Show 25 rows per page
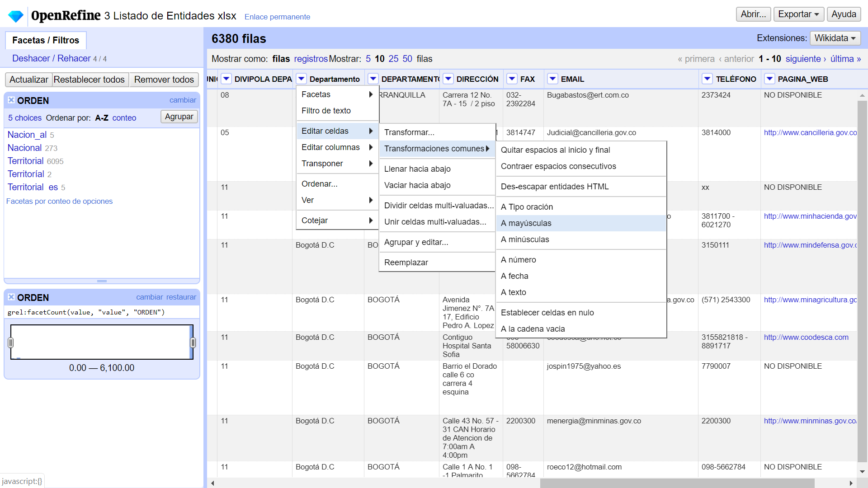Viewport: 868px width, 488px height. tap(393, 59)
